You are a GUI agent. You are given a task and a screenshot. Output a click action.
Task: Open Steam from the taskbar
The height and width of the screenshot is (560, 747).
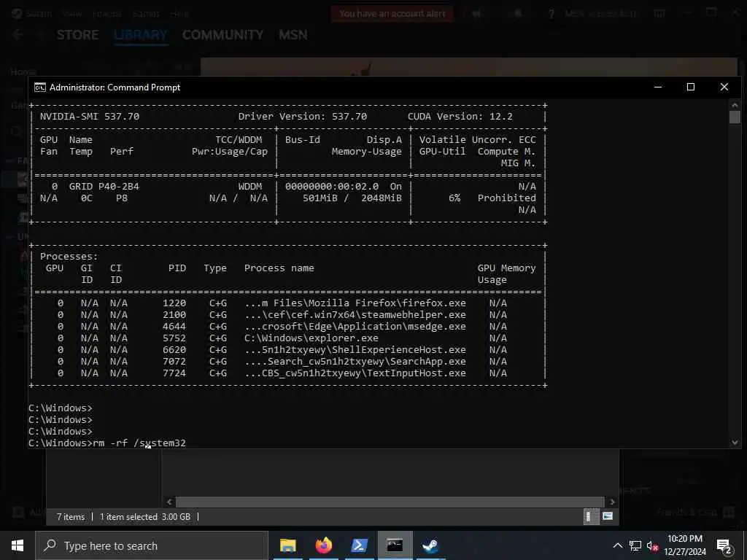430,545
